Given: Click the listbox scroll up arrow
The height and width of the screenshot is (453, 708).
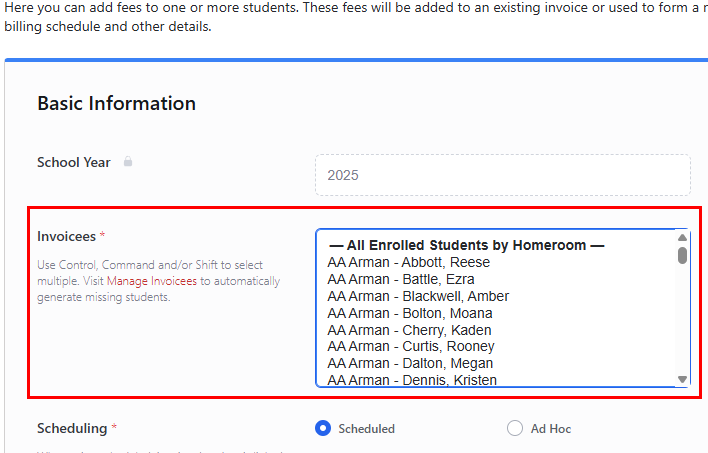Looking at the screenshot, I should 683,238.
